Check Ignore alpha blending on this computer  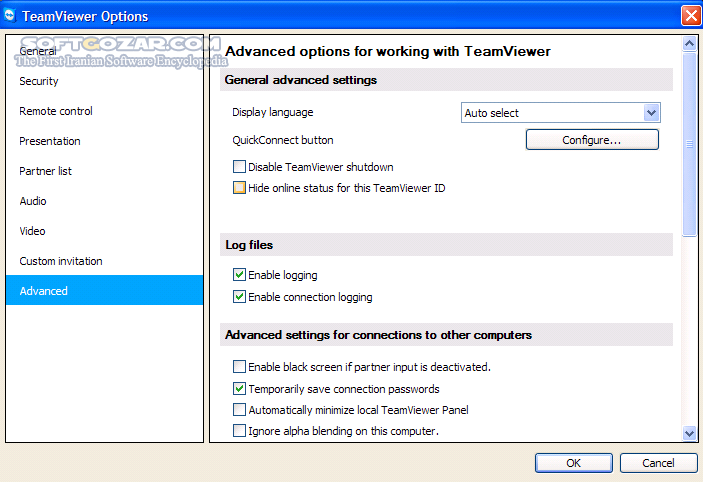click(239, 430)
